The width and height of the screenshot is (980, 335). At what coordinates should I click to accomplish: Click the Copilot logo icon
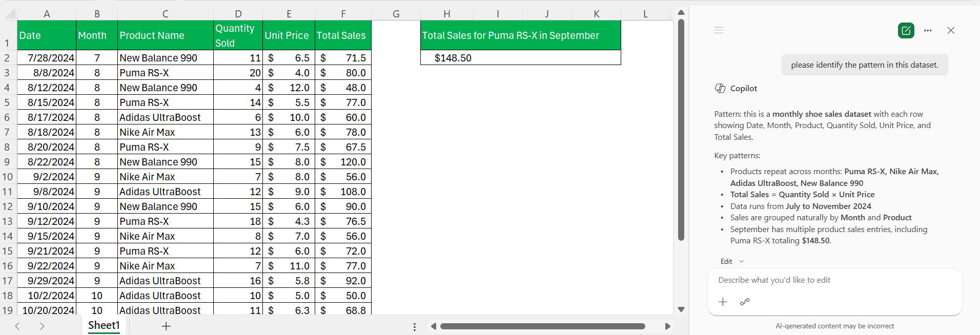click(720, 88)
